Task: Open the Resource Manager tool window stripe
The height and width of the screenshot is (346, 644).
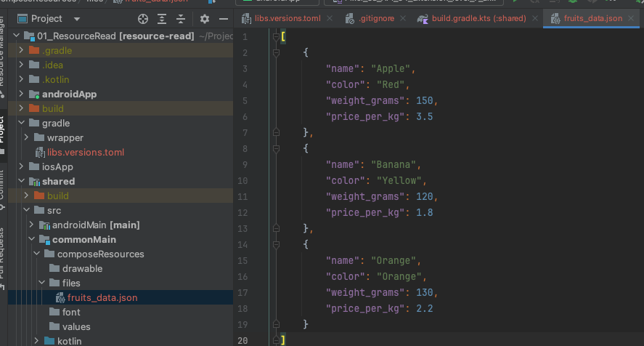Action: 2,55
